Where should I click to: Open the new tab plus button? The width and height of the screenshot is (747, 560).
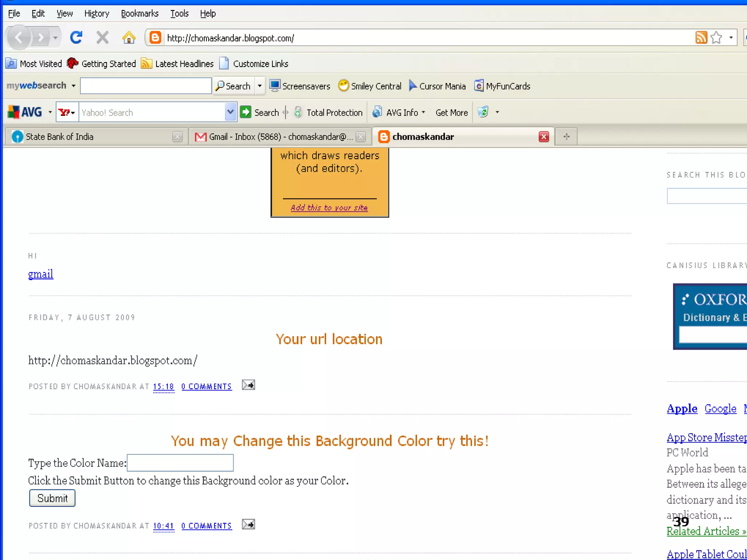pyautogui.click(x=566, y=137)
